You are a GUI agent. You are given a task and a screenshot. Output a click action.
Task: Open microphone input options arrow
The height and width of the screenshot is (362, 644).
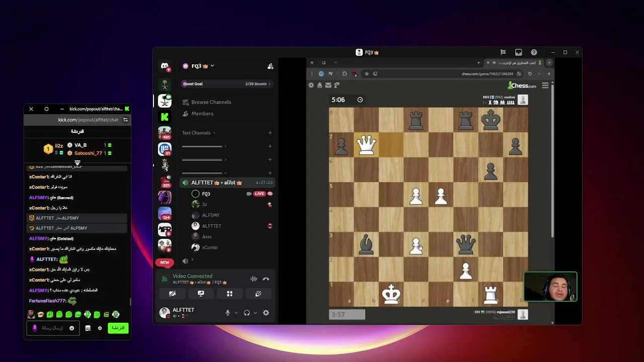pos(236,313)
